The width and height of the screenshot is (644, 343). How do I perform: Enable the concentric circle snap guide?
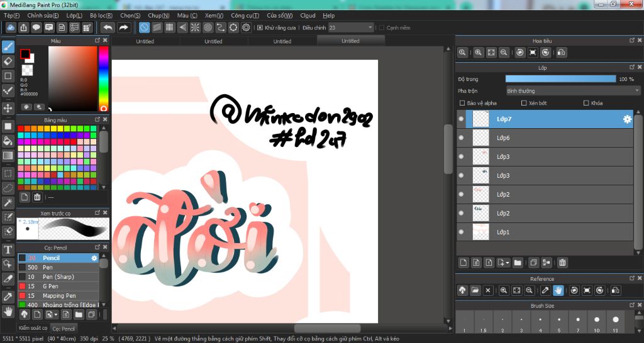[208, 28]
